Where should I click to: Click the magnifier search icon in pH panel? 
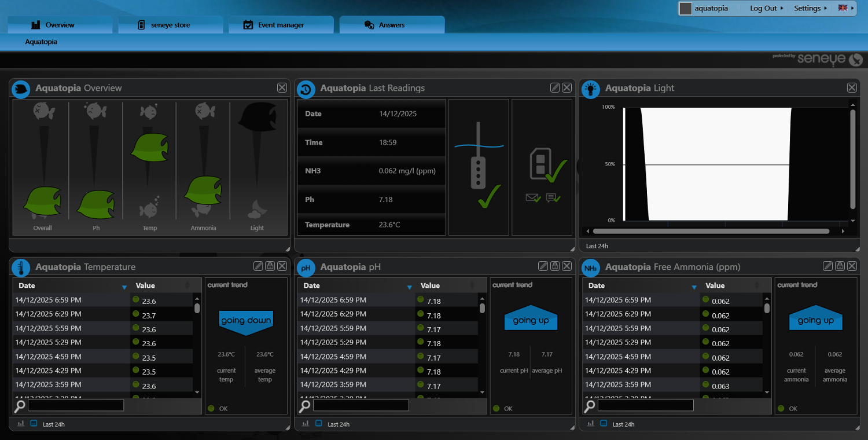tap(304, 406)
